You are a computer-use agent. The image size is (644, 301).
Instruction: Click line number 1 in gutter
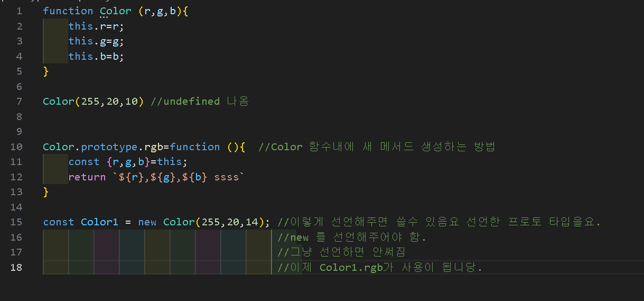coord(19,11)
